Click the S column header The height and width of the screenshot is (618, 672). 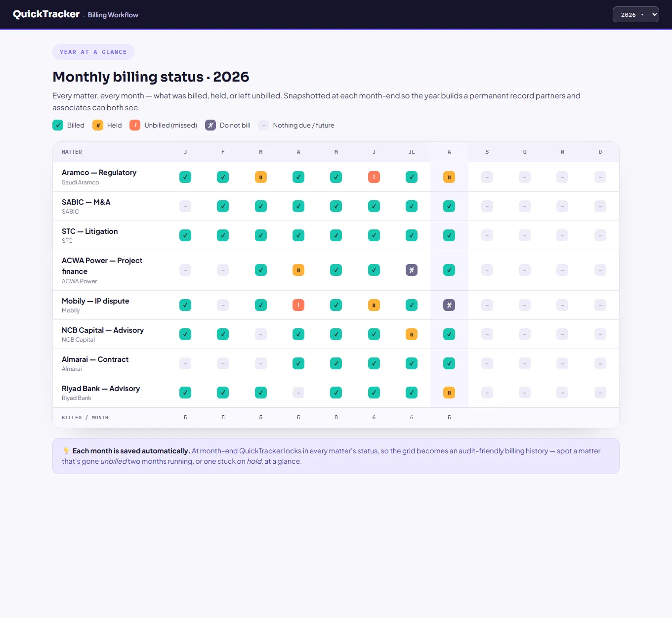pos(487,152)
